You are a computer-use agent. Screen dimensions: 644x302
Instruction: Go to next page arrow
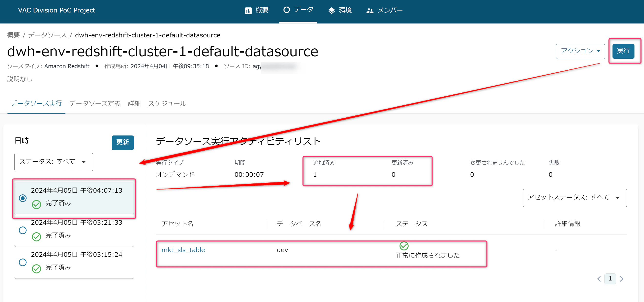622,279
